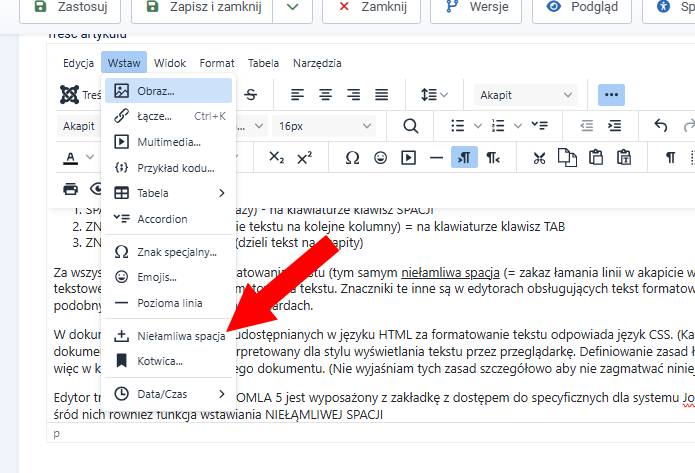Screen dimensions: 695x473
Task: Justify the text
Action: click(x=382, y=95)
